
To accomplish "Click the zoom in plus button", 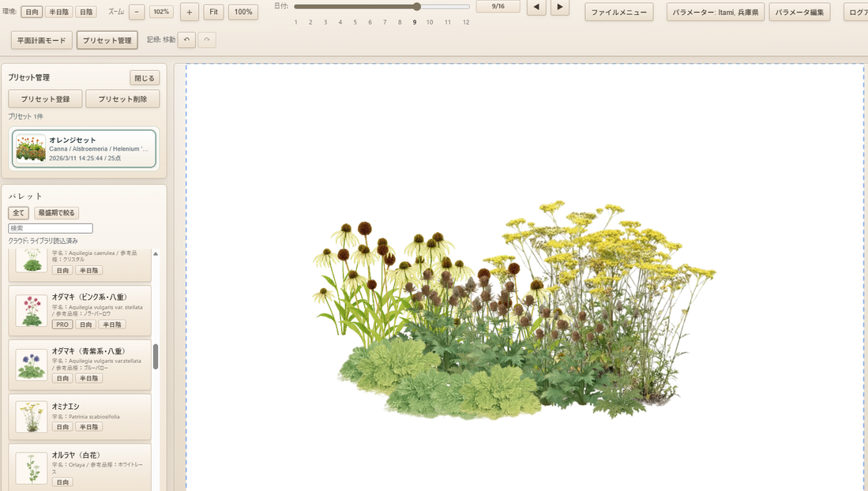I will 190,12.
